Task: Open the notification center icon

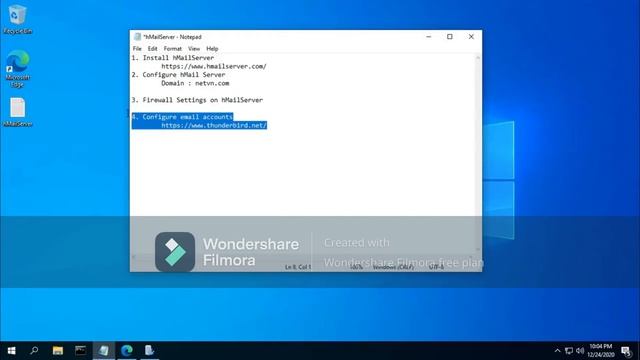Action: click(x=627, y=351)
